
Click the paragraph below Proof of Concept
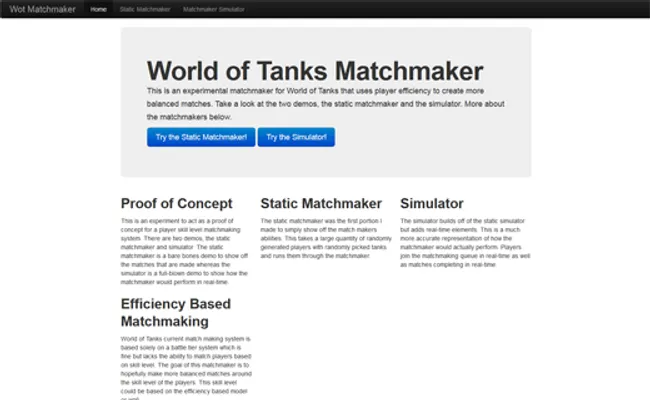tap(184, 251)
